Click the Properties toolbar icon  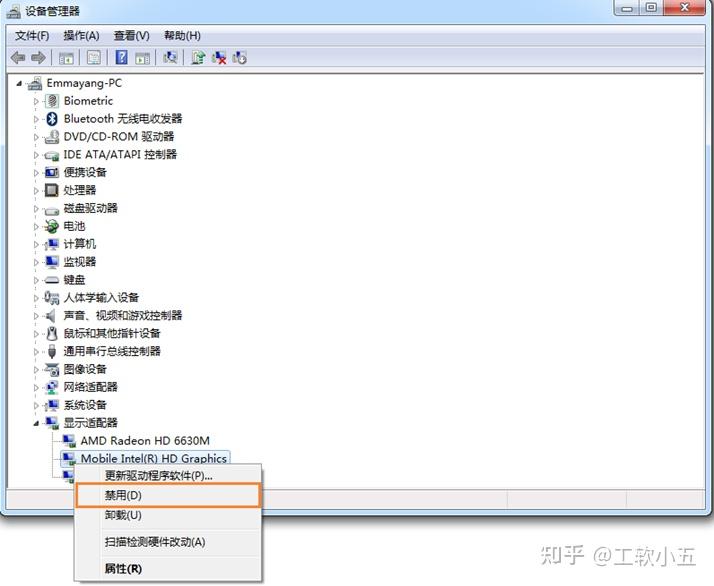click(94, 58)
